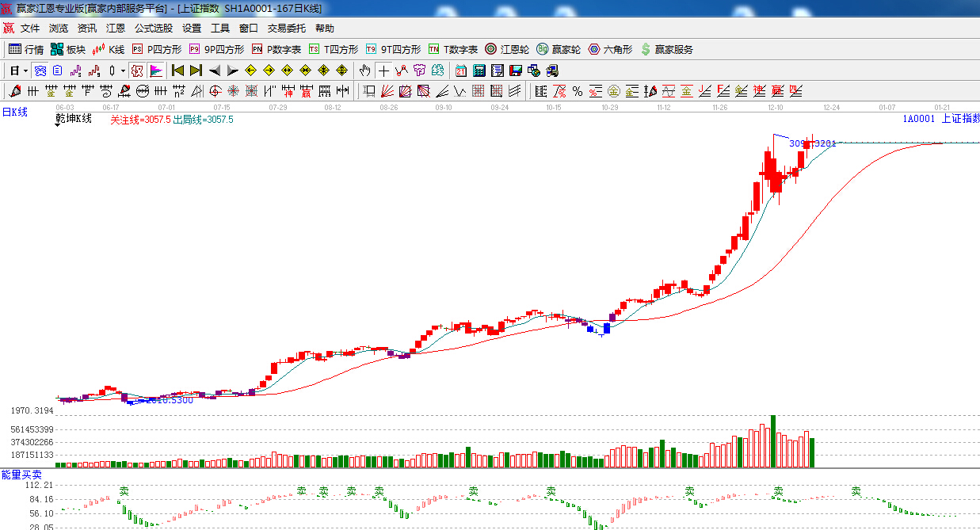Open the 日 period dropdown arrow
Screen dimensions: 980x530
tap(25, 71)
